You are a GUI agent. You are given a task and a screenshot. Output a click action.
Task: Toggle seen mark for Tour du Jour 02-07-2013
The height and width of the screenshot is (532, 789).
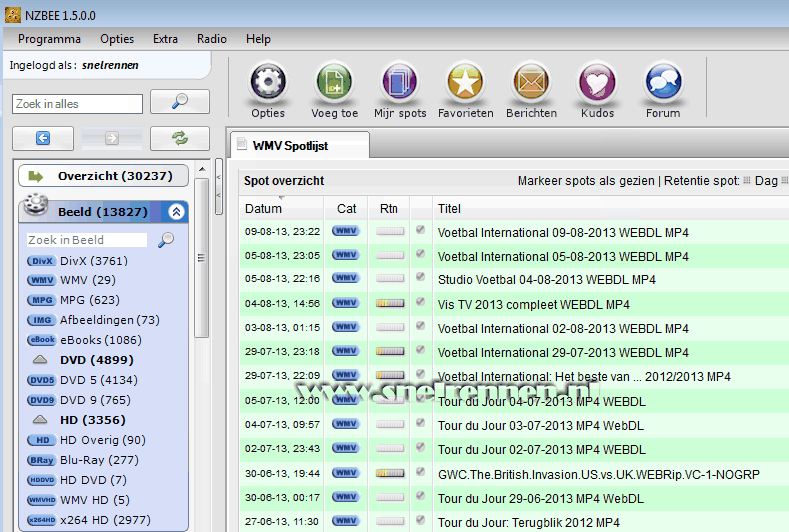click(421, 447)
